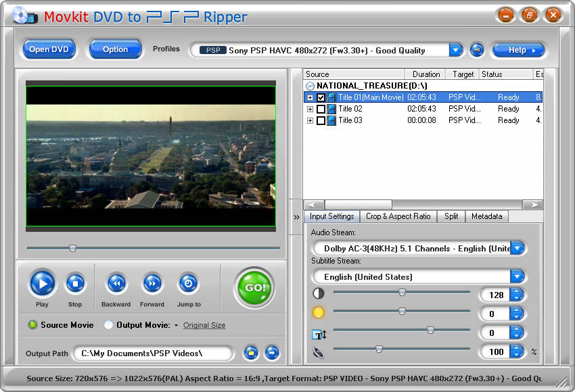Click the volume speaker icon

tap(319, 352)
